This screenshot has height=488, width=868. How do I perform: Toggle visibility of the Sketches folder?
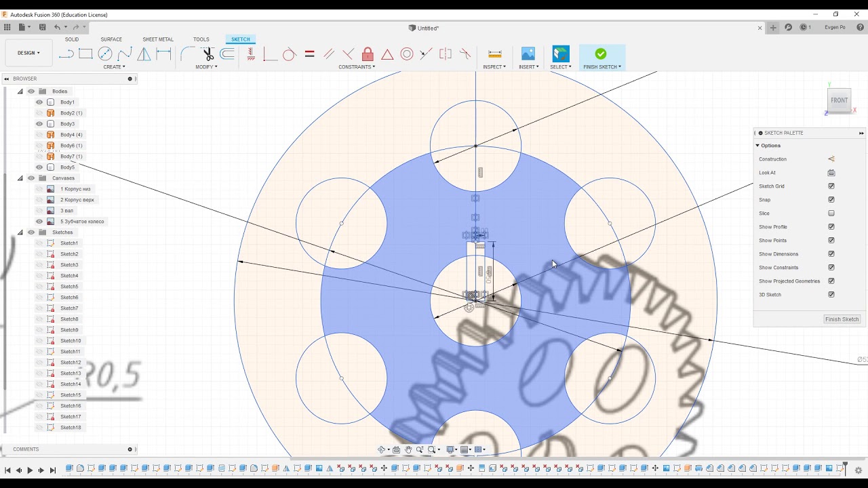[31, 232]
